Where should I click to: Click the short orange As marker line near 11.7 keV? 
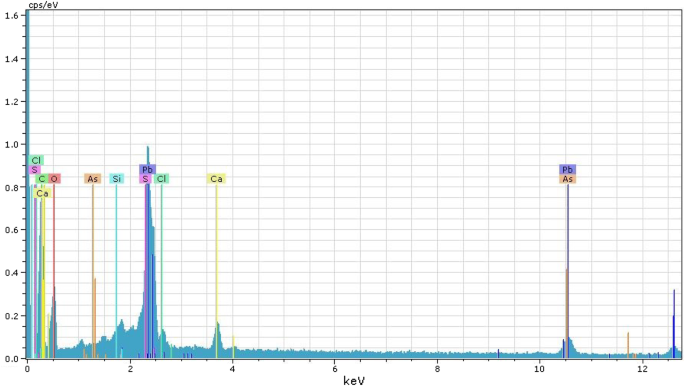point(628,345)
